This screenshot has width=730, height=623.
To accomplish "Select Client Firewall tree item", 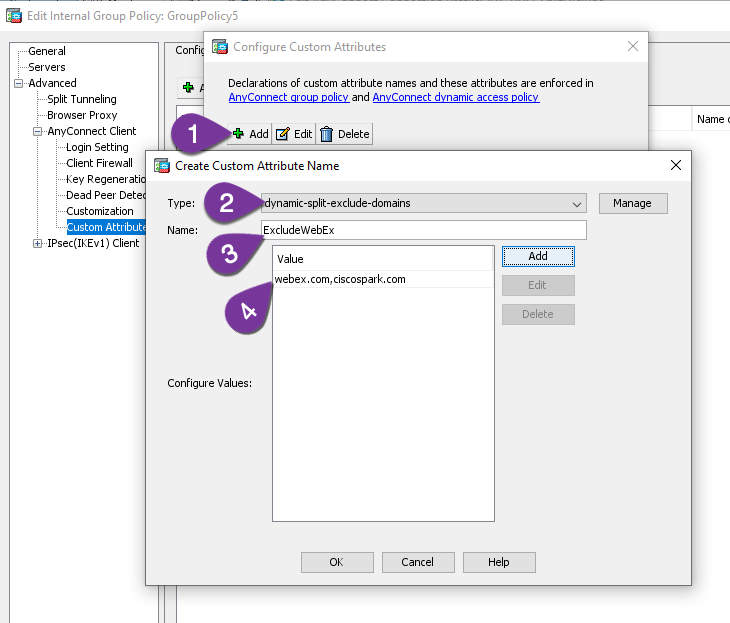I will pos(99,163).
